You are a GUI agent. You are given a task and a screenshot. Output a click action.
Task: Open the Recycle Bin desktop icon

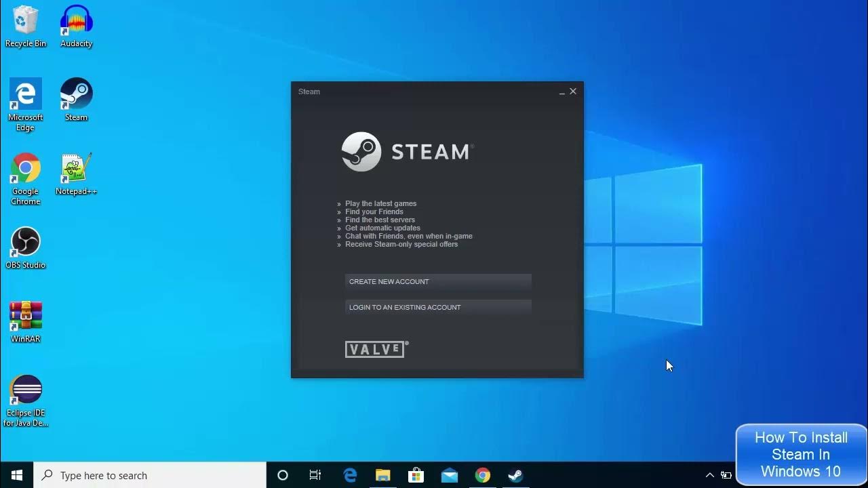[26, 27]
